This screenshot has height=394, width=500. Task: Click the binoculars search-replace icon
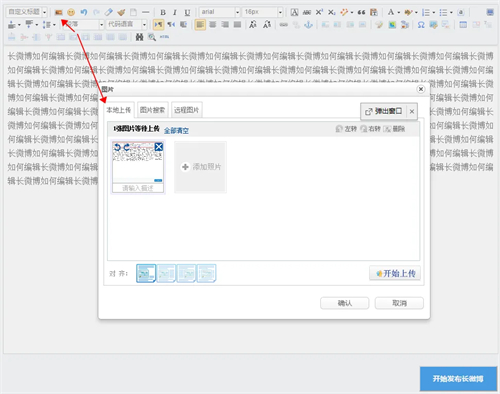tap(139, 37)
